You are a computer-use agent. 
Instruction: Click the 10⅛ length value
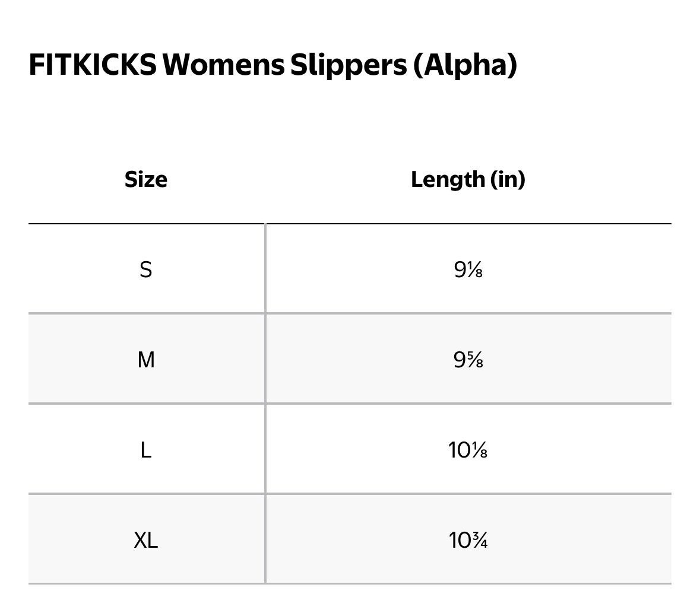[468, 450]
